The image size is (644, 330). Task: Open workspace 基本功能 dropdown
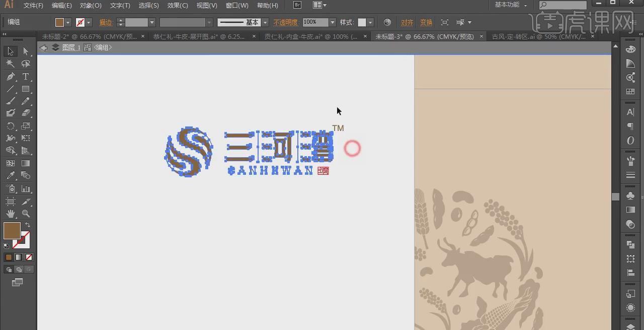point(511,5)
